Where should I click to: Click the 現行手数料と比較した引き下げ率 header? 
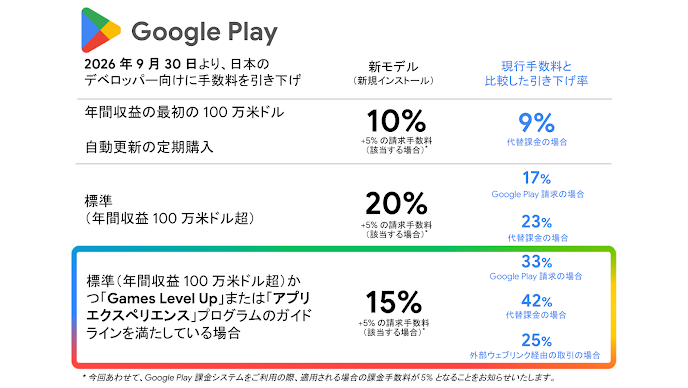536,73
